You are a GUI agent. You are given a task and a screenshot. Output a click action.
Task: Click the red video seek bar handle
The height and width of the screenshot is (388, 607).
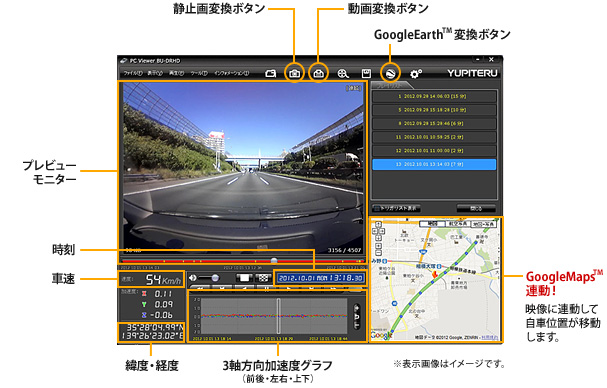pos(274,261)
